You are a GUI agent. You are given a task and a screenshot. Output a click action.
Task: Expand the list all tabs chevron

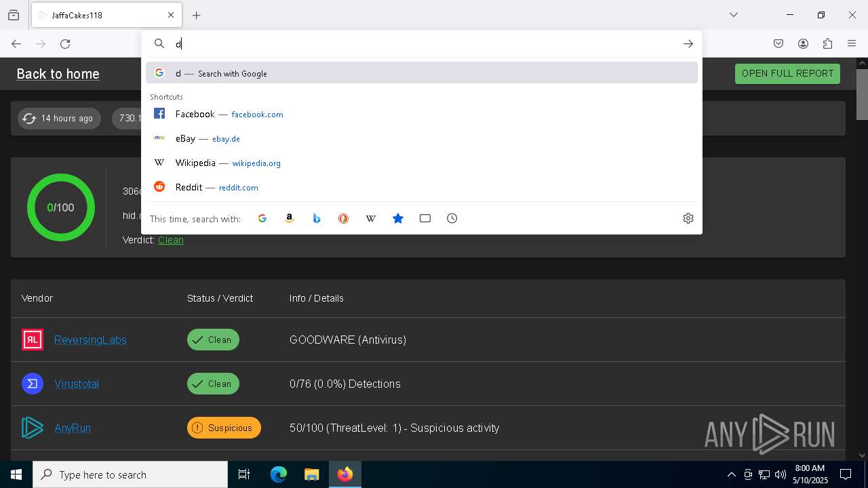coord(734,15)
